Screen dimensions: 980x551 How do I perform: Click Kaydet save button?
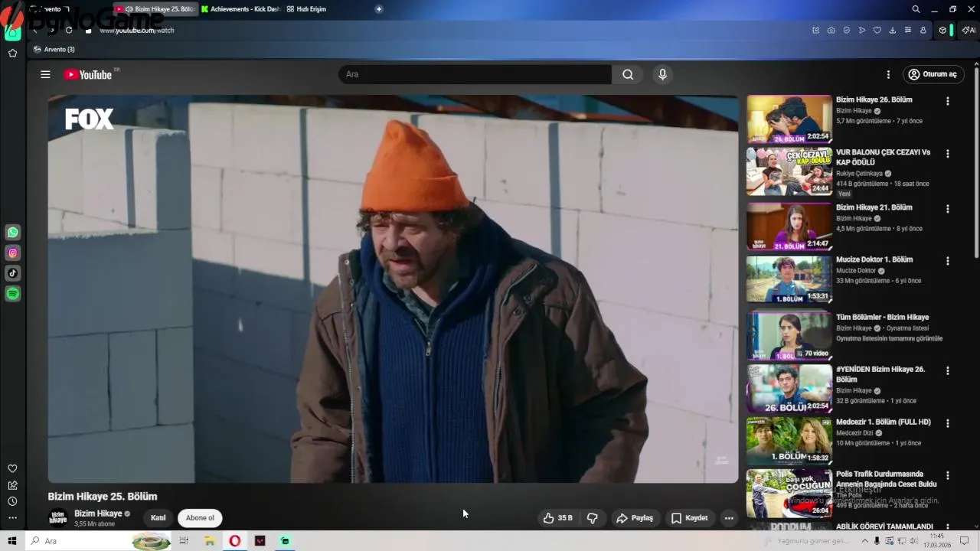click(689, 518)
